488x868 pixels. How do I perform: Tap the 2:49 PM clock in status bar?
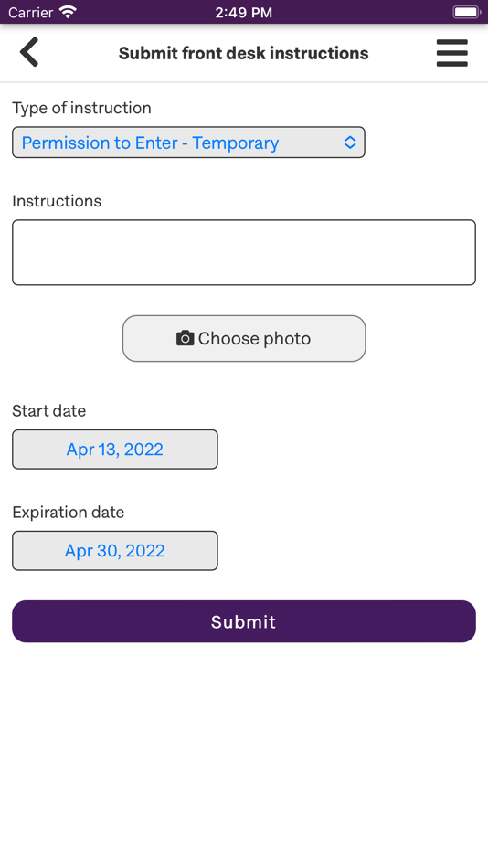coord(244,12)
